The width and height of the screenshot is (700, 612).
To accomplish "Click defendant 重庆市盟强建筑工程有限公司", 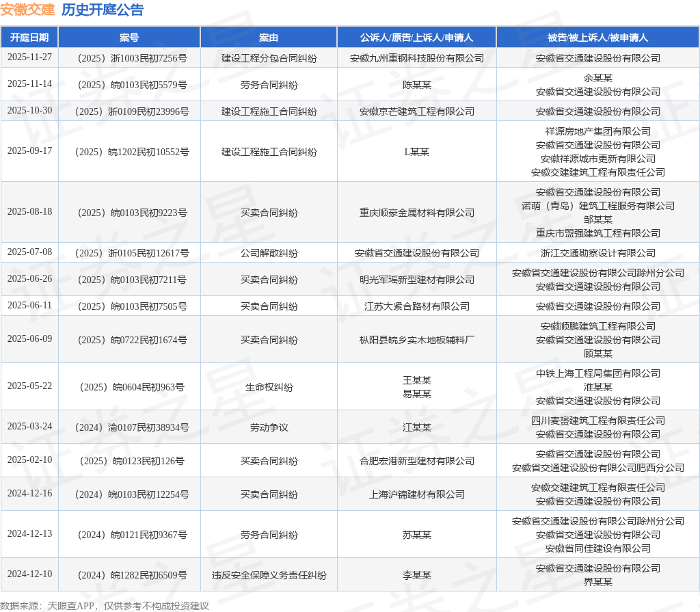I will (597, 233).
